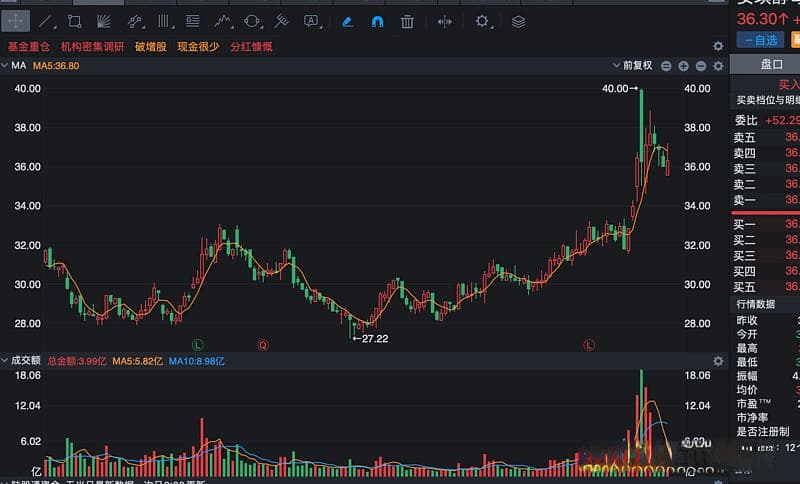Click the 总金额:3.99亿 label
Screen dimensions: 800x484
click(x=77, y=361)
